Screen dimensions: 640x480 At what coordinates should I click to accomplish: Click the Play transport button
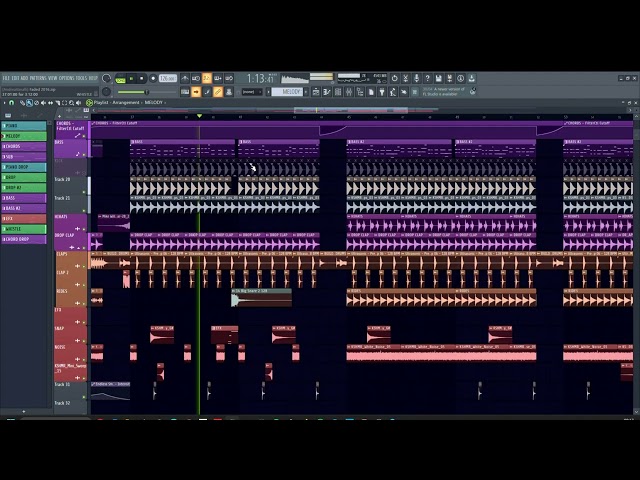pyautogui.click(x=131, y=78)
